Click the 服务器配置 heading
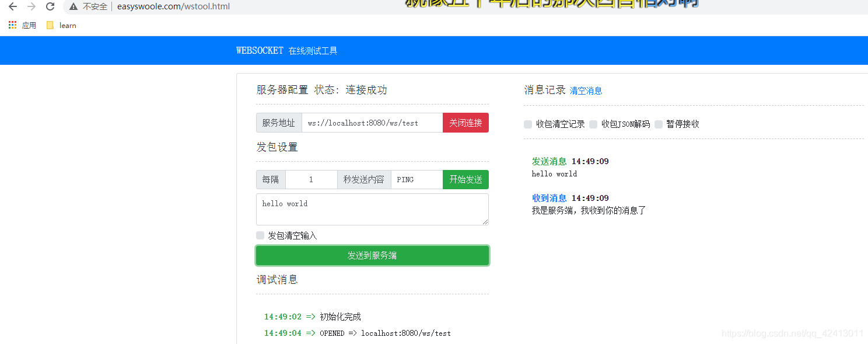This screenshot has height=344, width=868. 282,90
